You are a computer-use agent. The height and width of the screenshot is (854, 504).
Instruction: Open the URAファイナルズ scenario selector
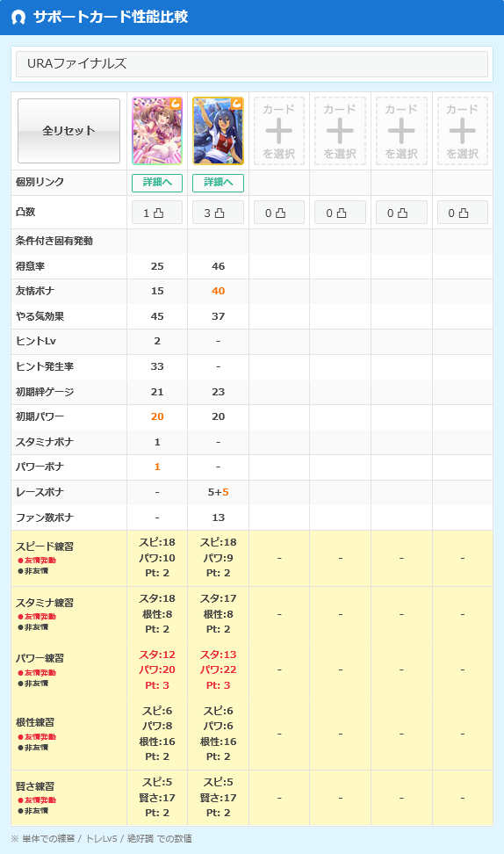[252, 64]
